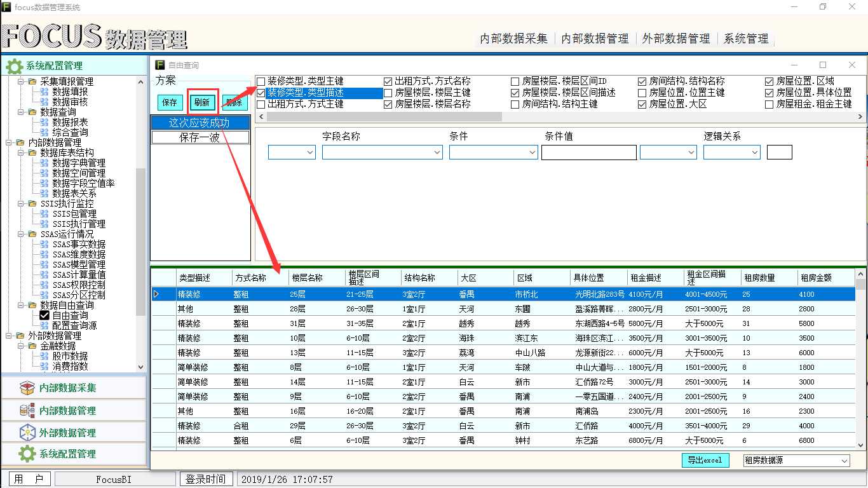Click the 登录时间 status bar button
Image resolution: width=868 pixels, height=488 pixels.
[x=205, y=479]
